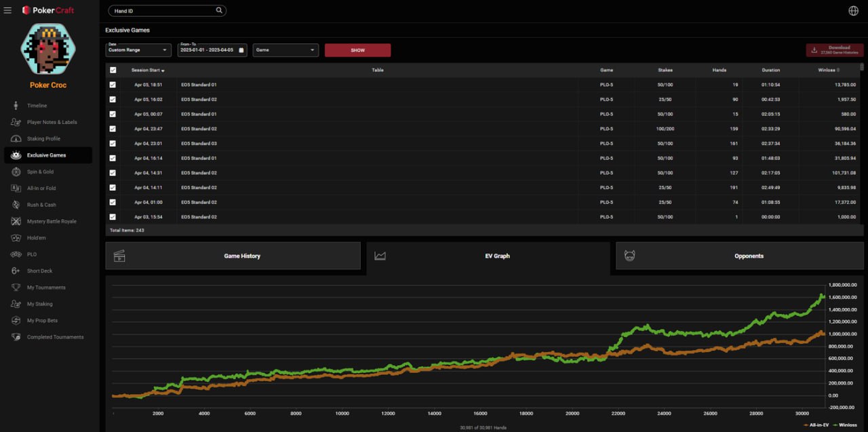The image size is (868, 432).
Task: Uncheck the Apr 04, 23:47 session checkbox
Action: point(113,129)
